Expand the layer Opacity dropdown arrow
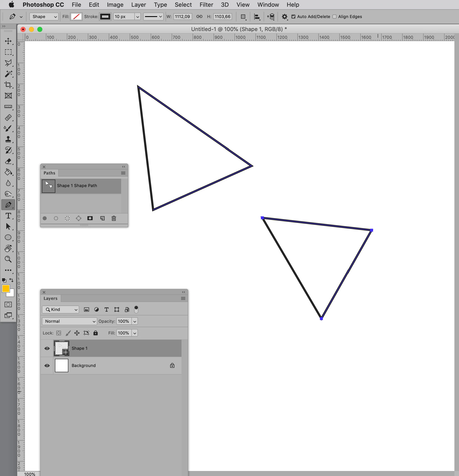The width and height of the screenshot is (459, 476). 135,321
